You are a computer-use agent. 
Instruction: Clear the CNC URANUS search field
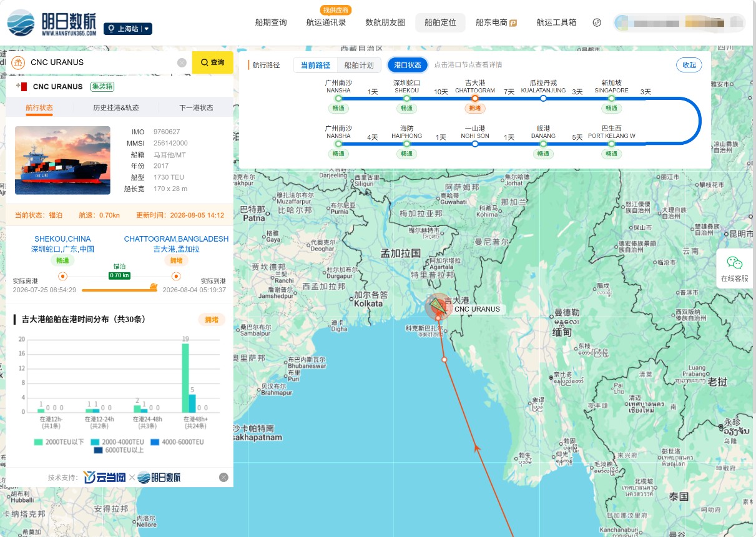(x=182, y=62)
